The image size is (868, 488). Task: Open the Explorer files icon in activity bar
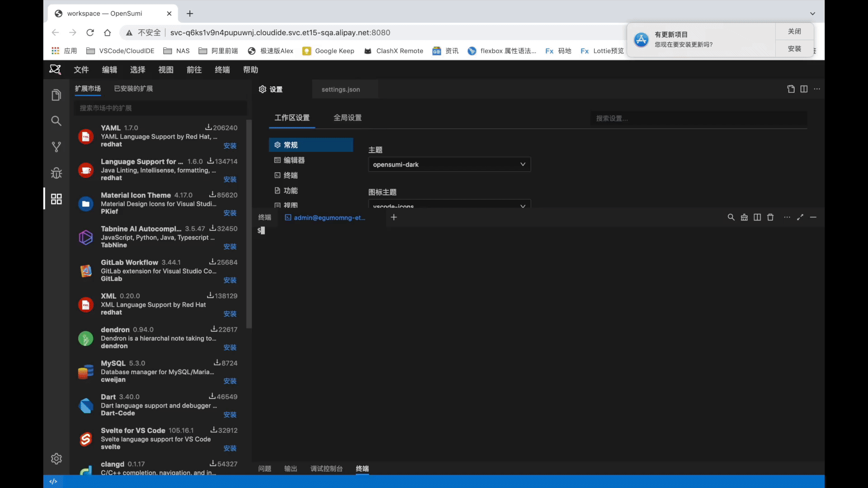(56, 95)
